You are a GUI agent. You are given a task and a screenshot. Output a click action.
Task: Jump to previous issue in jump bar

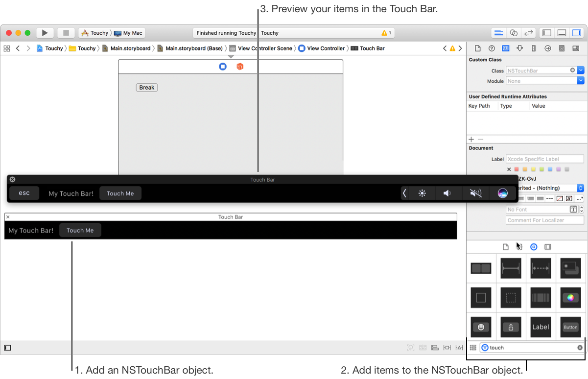(x=445, y=48)
